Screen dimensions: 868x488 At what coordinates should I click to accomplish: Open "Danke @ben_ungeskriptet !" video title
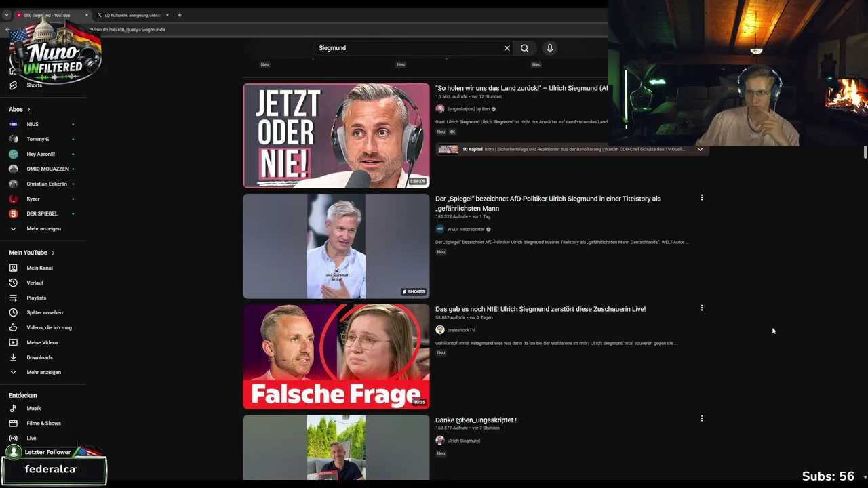tap(476, 420)
